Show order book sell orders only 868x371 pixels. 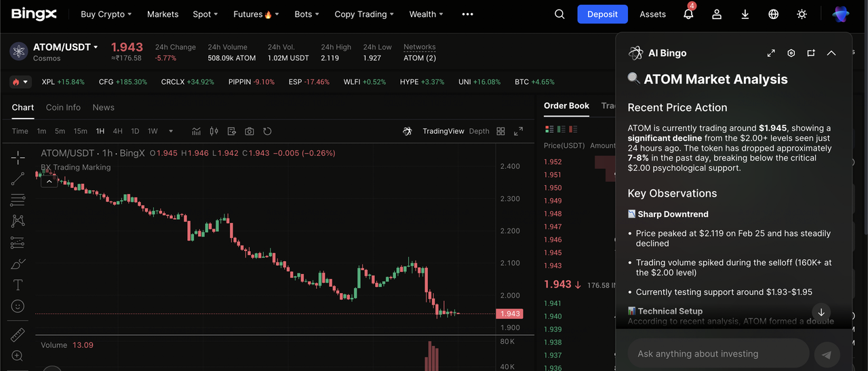[573, 130]
